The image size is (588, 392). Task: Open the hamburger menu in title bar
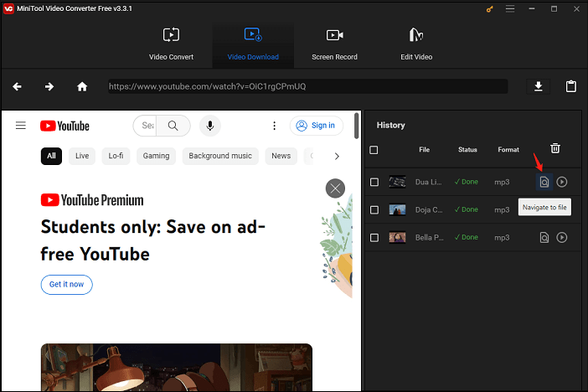(510, 8)
